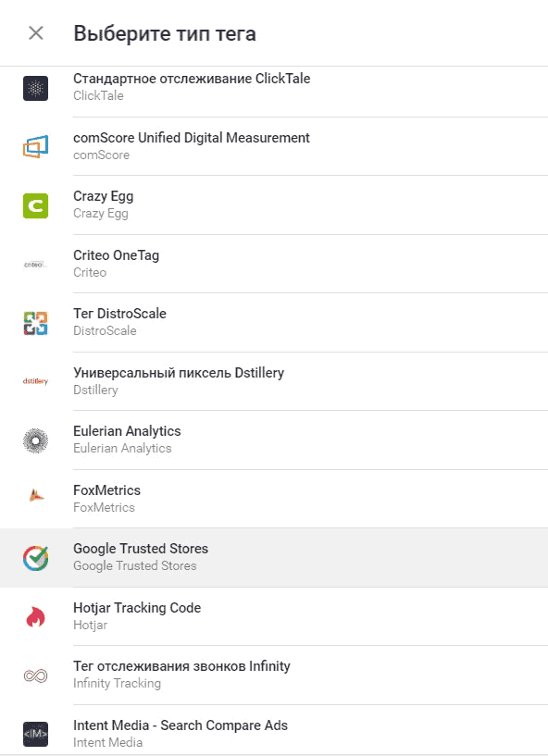Select comScore Unified Digital Measurement tag

click(x=274, y=146)
